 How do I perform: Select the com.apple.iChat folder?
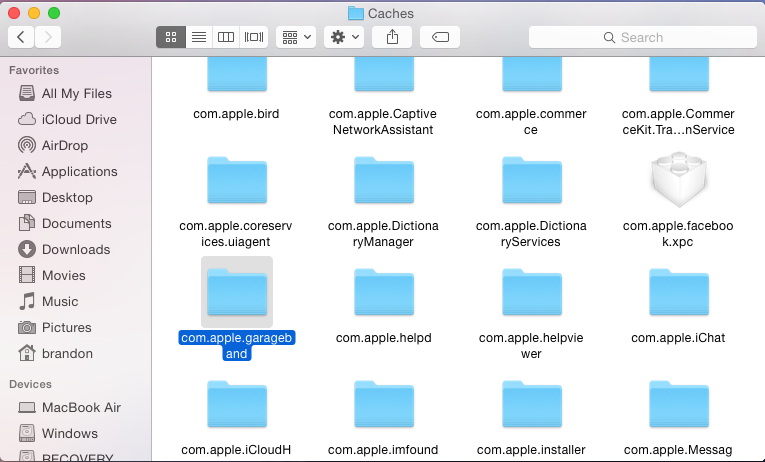point(679,296)
